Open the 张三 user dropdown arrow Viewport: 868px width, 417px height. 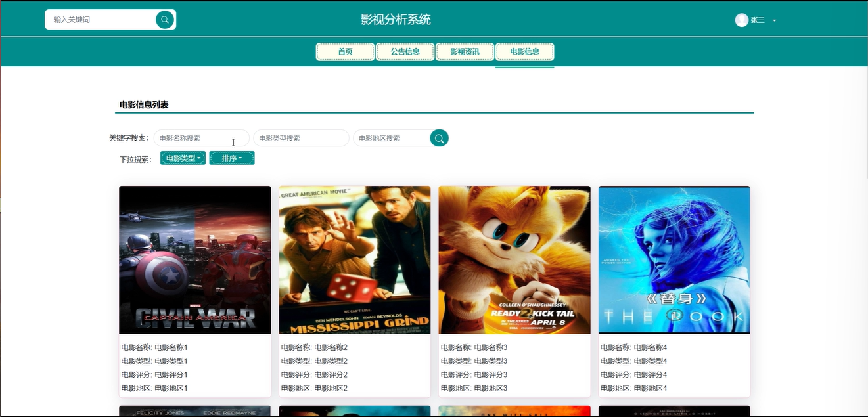pyautogui.click(x=775, y=20)
